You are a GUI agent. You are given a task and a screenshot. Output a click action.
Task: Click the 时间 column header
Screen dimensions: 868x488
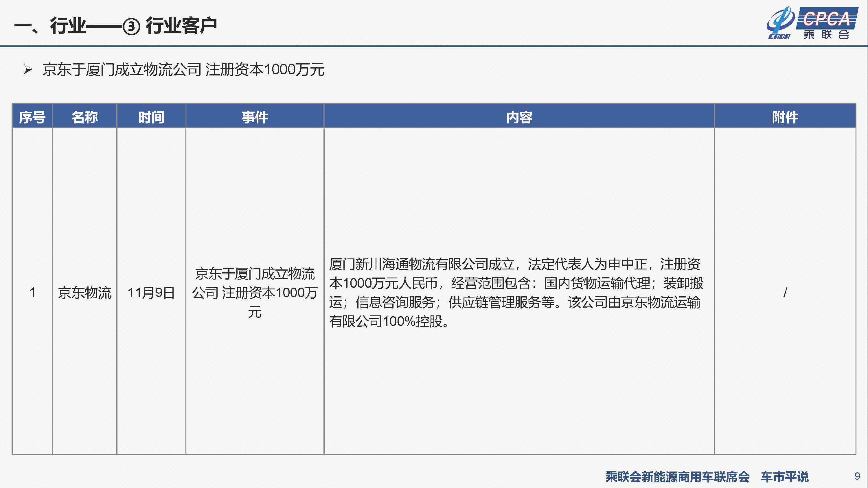tap(151, 117)
